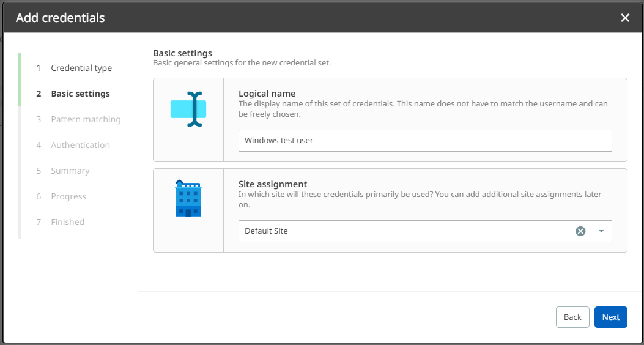
Task: Select the Progress step in sidebar
Action: click(68, 196)
